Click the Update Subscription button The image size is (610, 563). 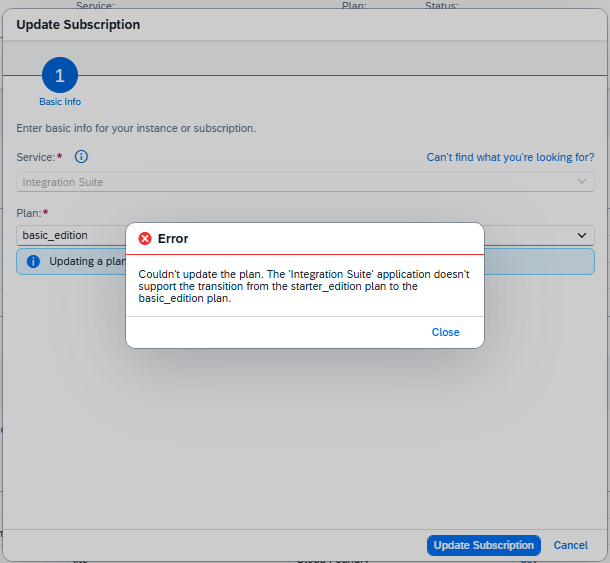[x=484, y=545]
